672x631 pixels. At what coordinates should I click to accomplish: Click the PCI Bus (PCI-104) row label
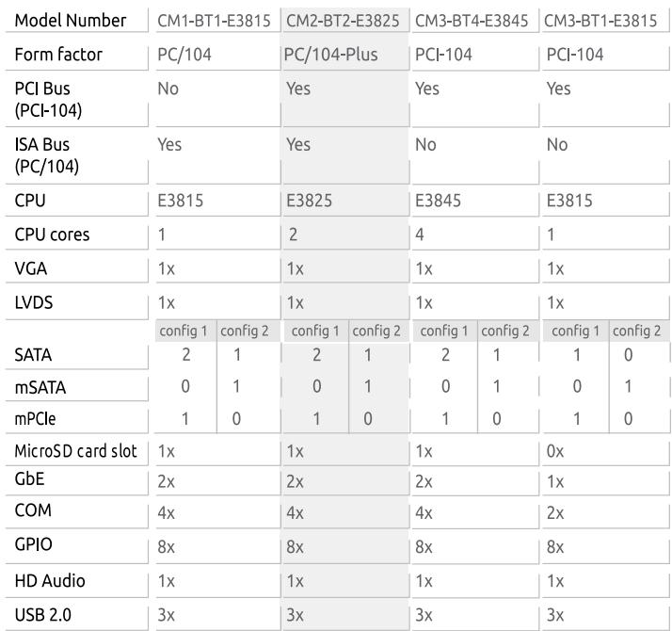click(48, 100)
